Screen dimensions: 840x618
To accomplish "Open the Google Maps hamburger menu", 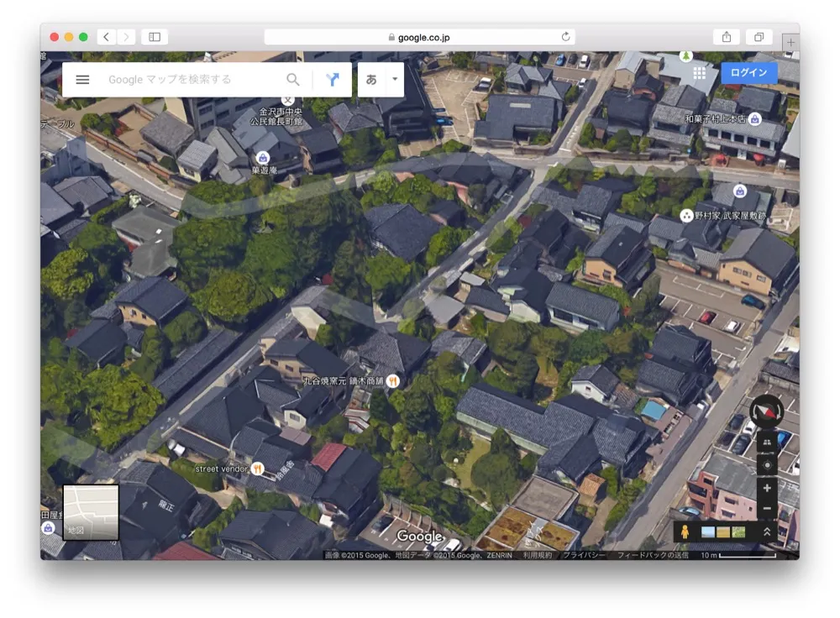I will click(x=82, y=80).
